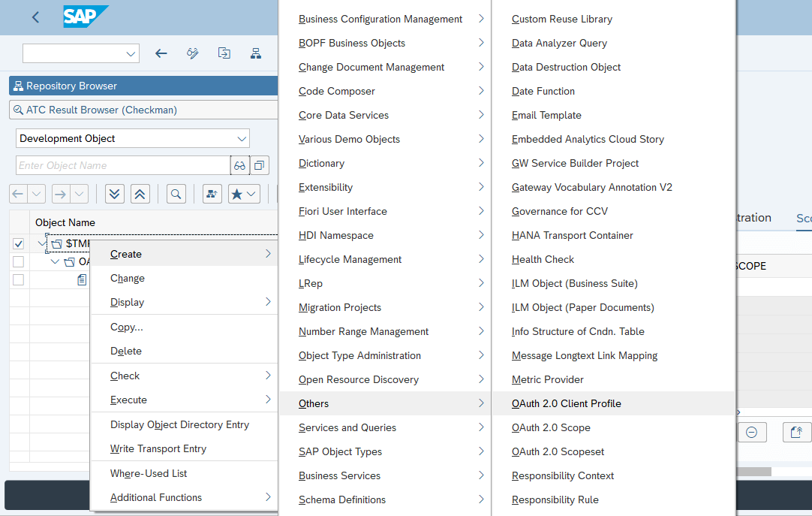Open the Repository Browser panel
812x516 pixels.
click(x=143, y=86)
